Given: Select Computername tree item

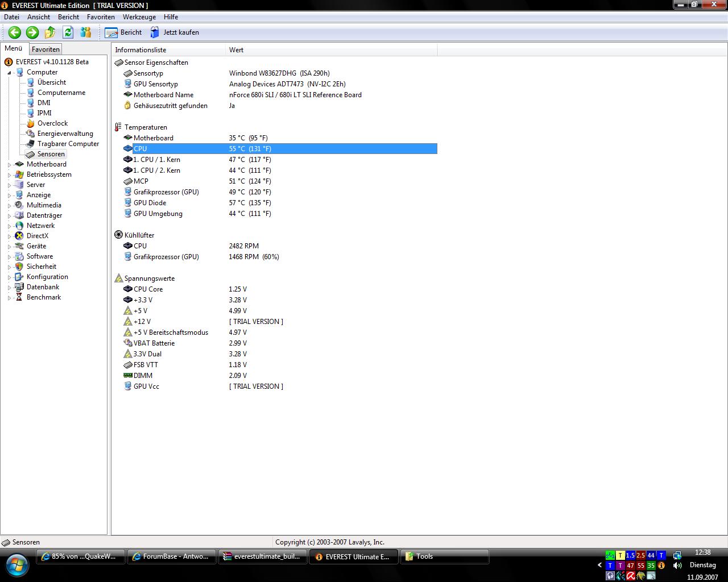Looking at the screenshot, I should [x=61, y=93].
